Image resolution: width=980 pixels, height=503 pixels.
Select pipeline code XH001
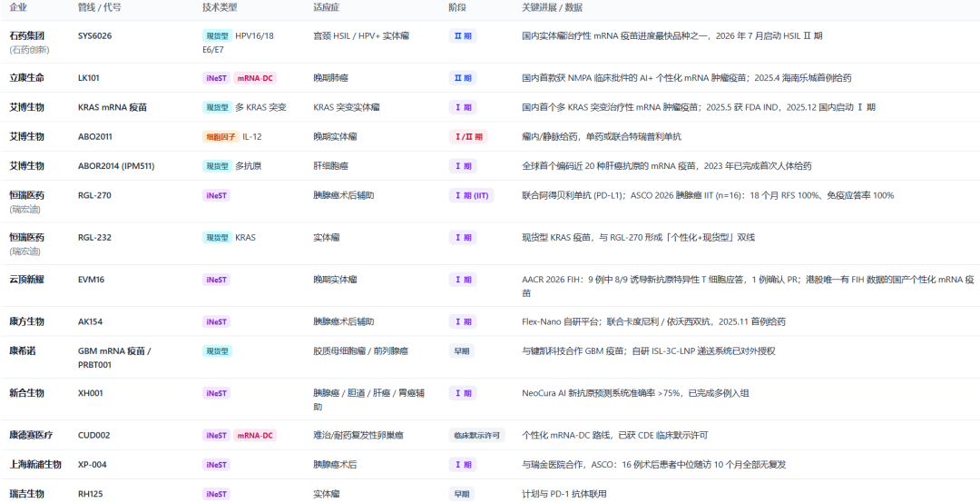pos(91,393)
